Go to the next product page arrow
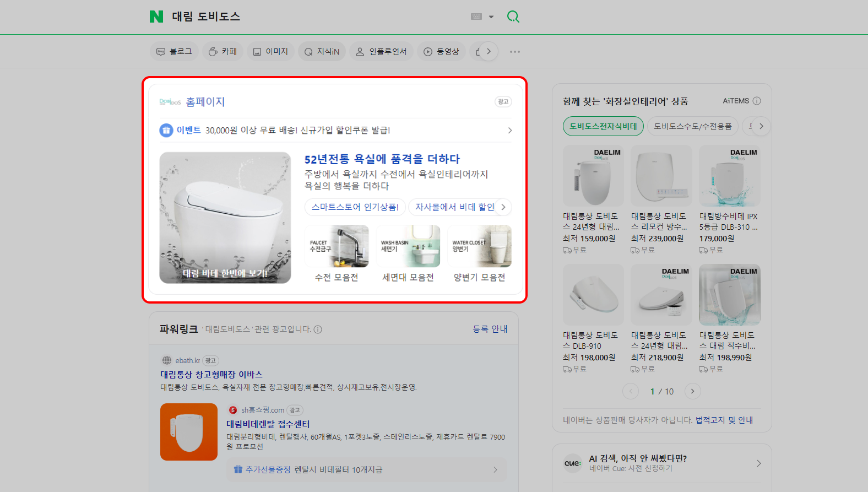 coord(693,391)
